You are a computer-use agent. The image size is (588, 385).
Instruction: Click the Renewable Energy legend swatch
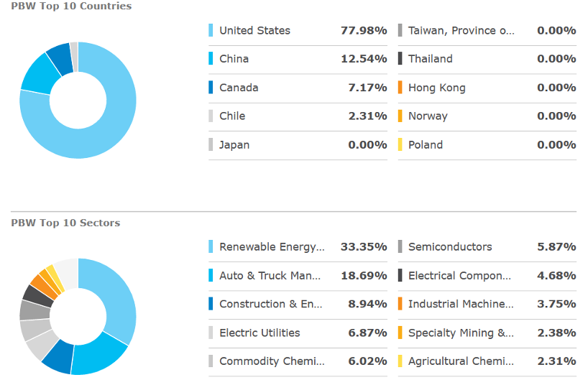(211, 247)
